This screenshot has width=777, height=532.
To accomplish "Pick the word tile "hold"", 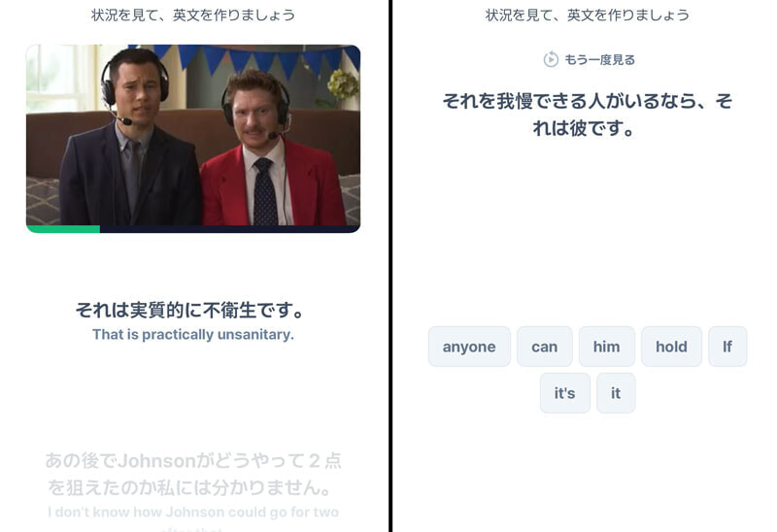I will (671, 347).
